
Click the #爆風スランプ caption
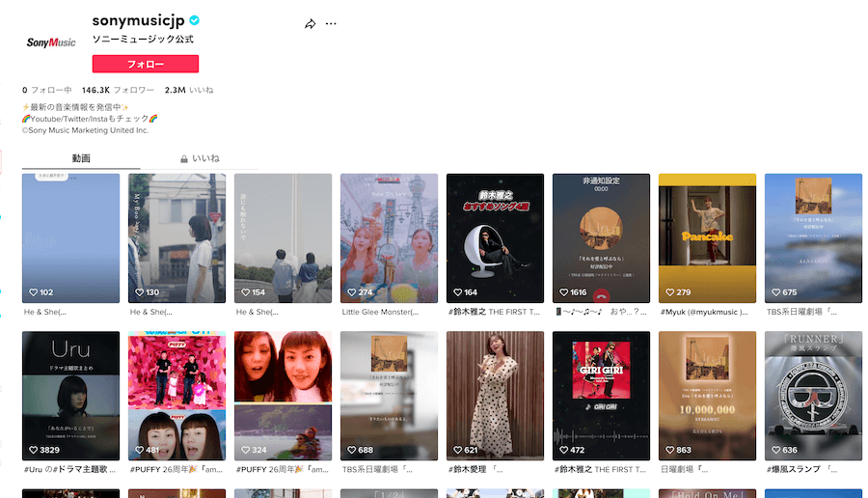(801, 469)
